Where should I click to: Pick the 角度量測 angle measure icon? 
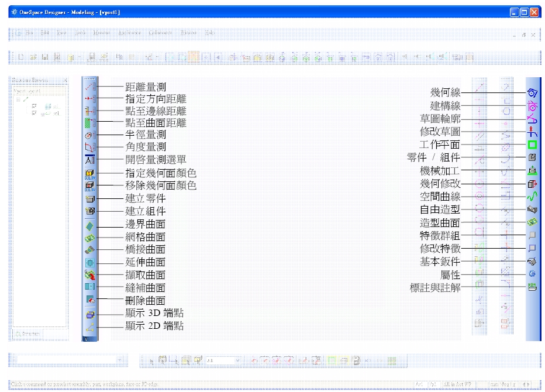(89, 147)
